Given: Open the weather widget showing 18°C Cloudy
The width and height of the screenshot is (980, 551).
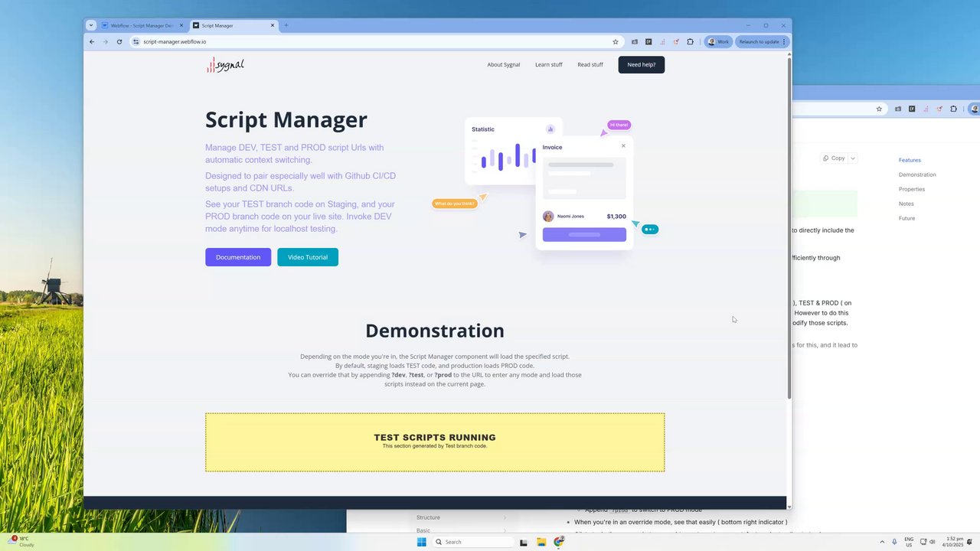Looking at the screenshot, I should [x=21, y=542].
